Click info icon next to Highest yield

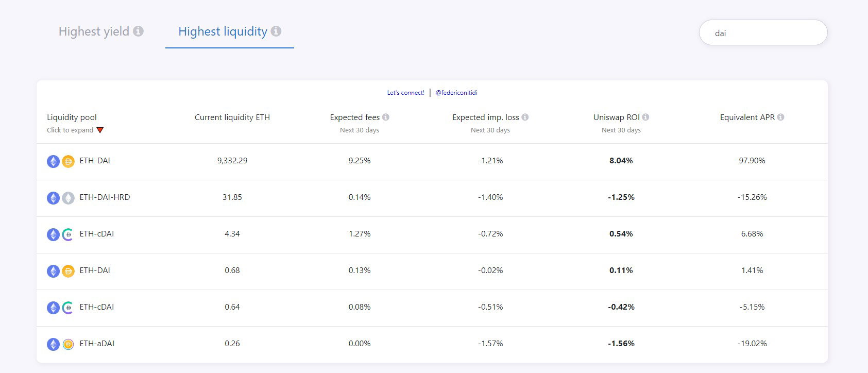(138, 31)
